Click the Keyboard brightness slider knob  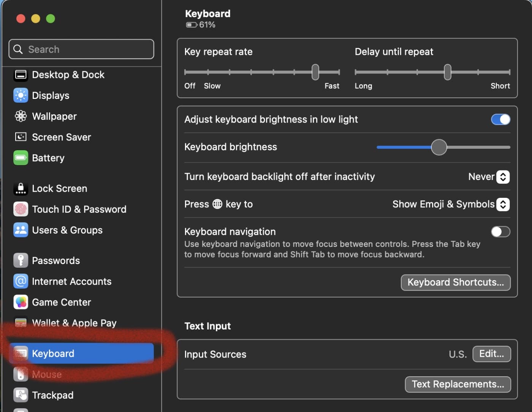pyautogui.click(x=439, y=147)
